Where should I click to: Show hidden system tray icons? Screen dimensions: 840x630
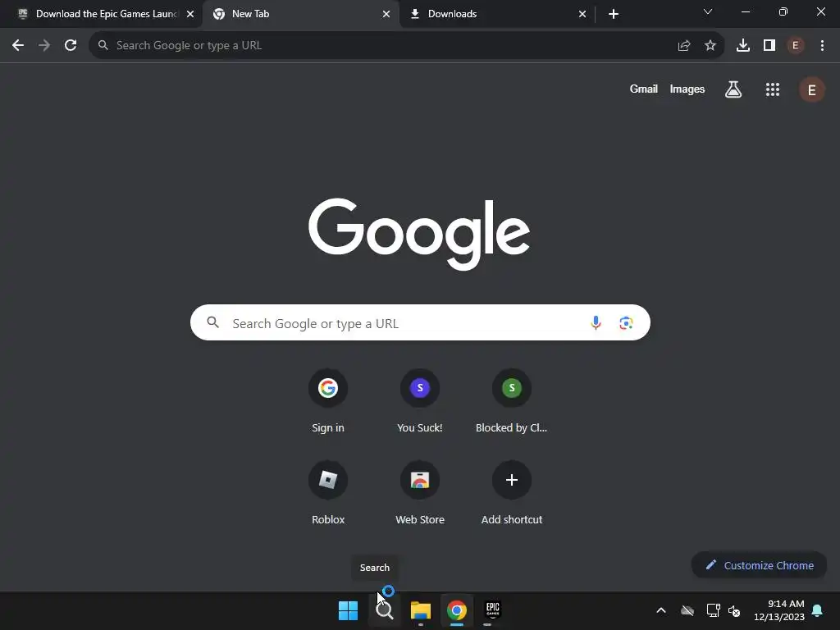[661, 610]
